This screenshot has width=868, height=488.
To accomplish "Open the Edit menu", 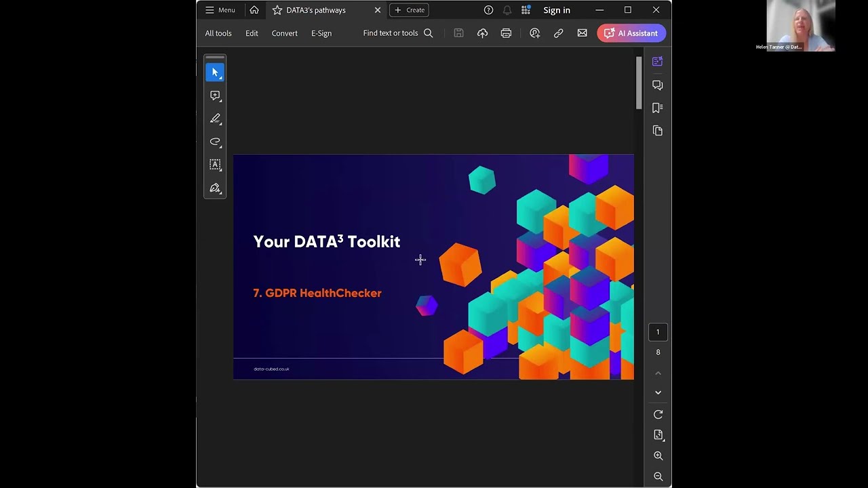I will tap(252, 33).
